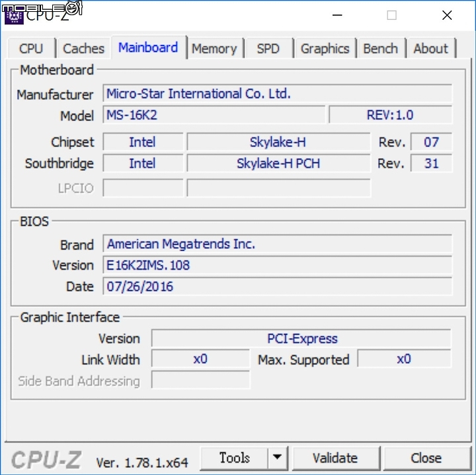Show the About tab
The image size is (476, 475).
431,48
